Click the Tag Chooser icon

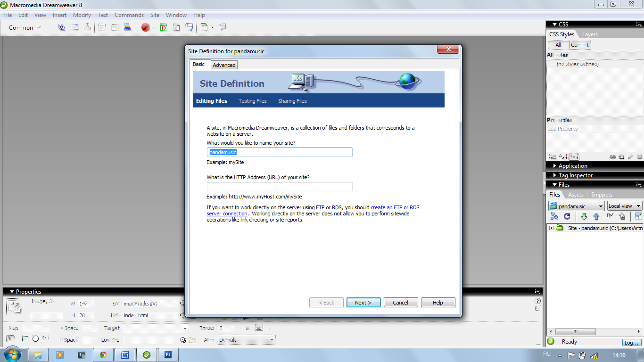pyautogui.click(x=222, y=27)
